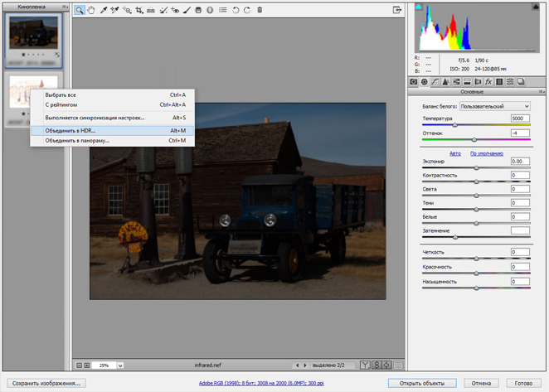The image size is (549, 392).
Task: Select the Straighten tool
Action: [151, 10]
